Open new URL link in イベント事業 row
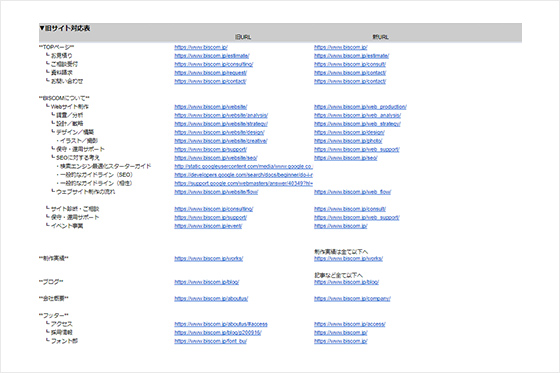 [341, 226]
